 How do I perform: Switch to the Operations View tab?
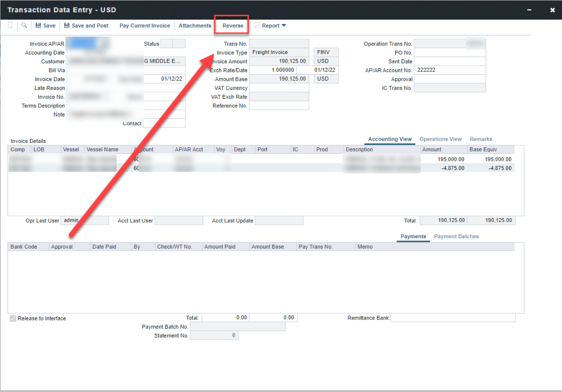coord(440,139)
